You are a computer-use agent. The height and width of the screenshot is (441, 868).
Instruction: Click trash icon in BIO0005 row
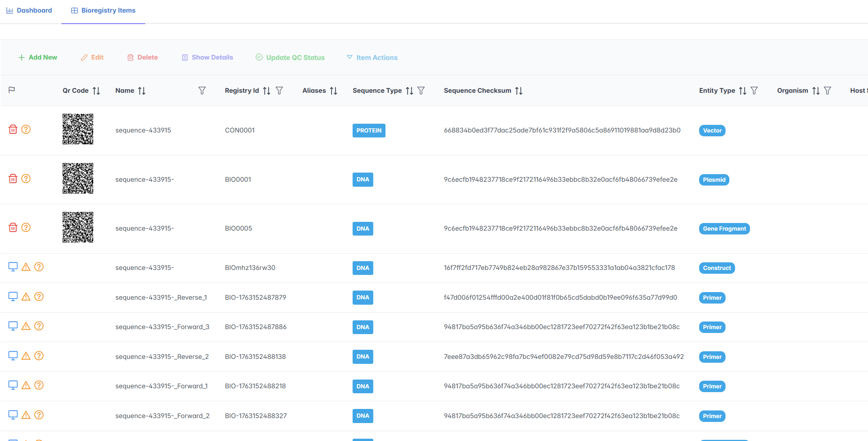point(13,227)
